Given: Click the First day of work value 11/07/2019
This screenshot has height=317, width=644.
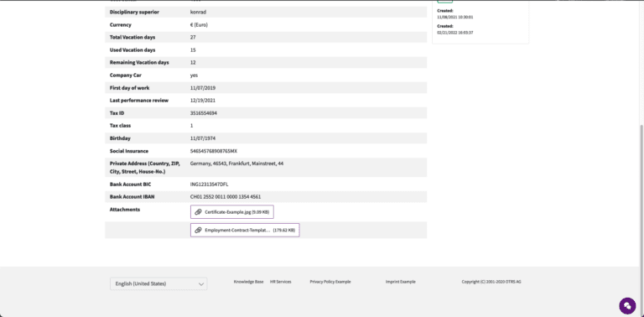Looking at the screenshot, I should click(x=203, y=88).
